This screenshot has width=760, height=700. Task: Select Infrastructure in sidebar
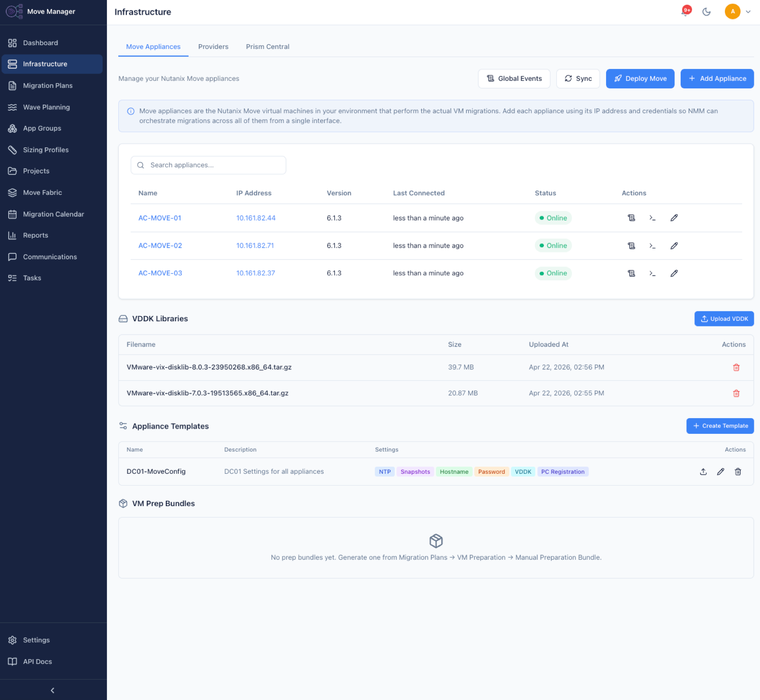52,64
